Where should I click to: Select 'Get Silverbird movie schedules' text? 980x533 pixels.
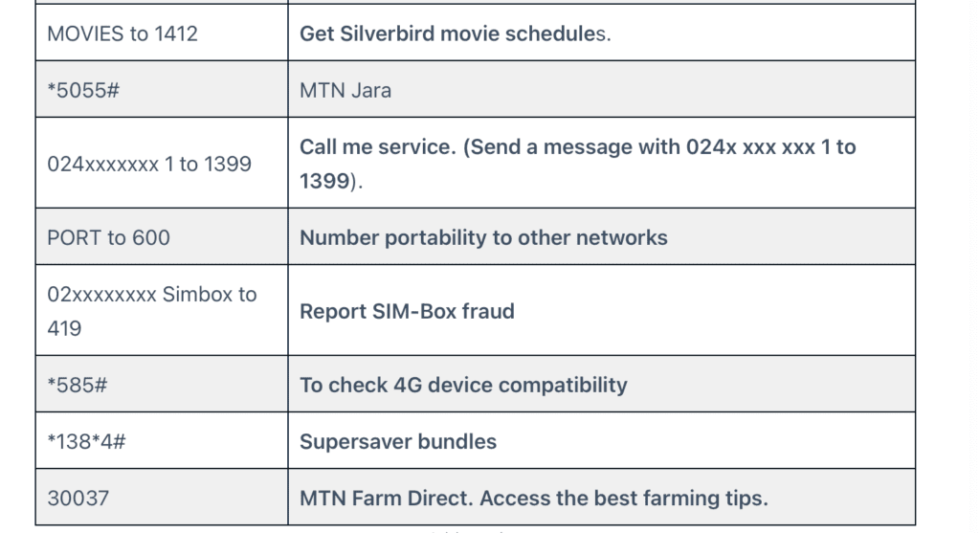pyautogui.click(x=455, y=33)
